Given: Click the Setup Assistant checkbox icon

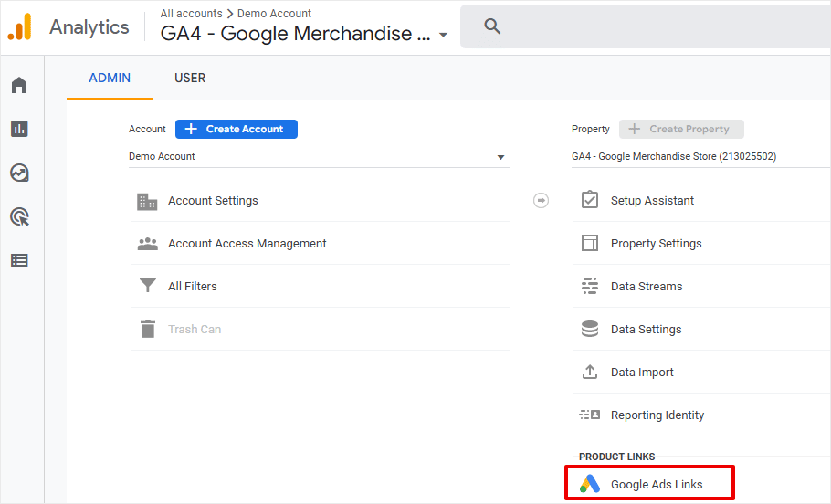Looking at the screenshot, I should tap(590, 200).
